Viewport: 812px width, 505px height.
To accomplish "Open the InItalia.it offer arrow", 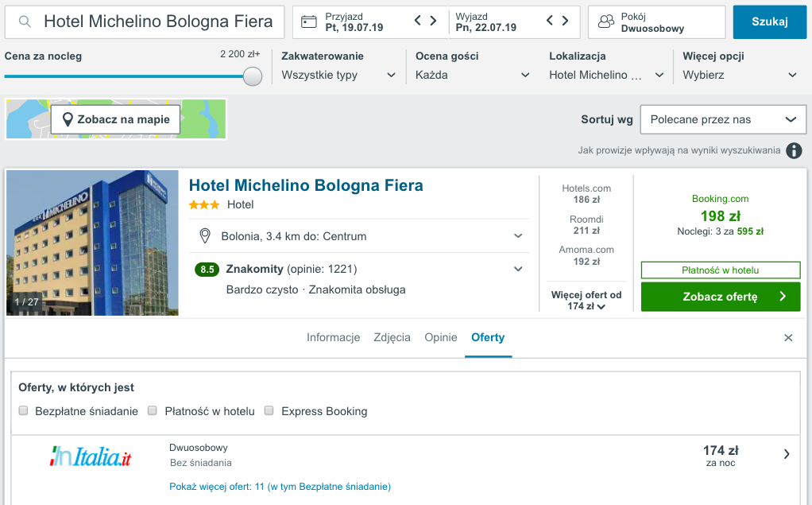I will pos(787,454).
